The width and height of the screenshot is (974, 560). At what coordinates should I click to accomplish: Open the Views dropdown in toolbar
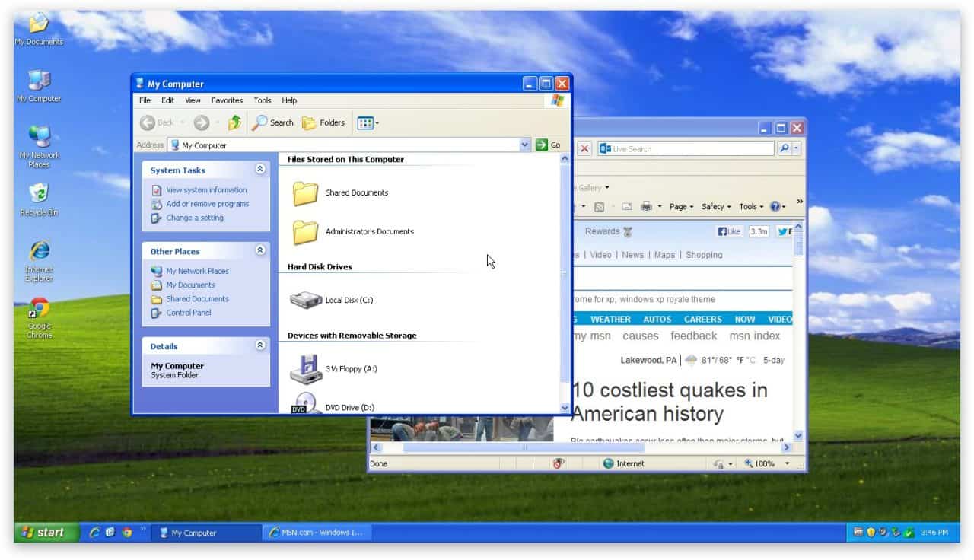(x=368, y=123)
